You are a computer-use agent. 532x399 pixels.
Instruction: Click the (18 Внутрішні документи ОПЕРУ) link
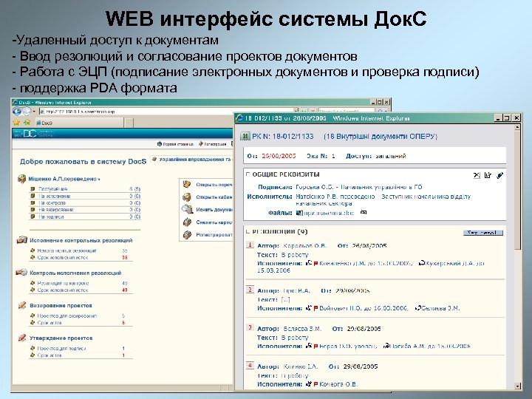click(381, 137)
